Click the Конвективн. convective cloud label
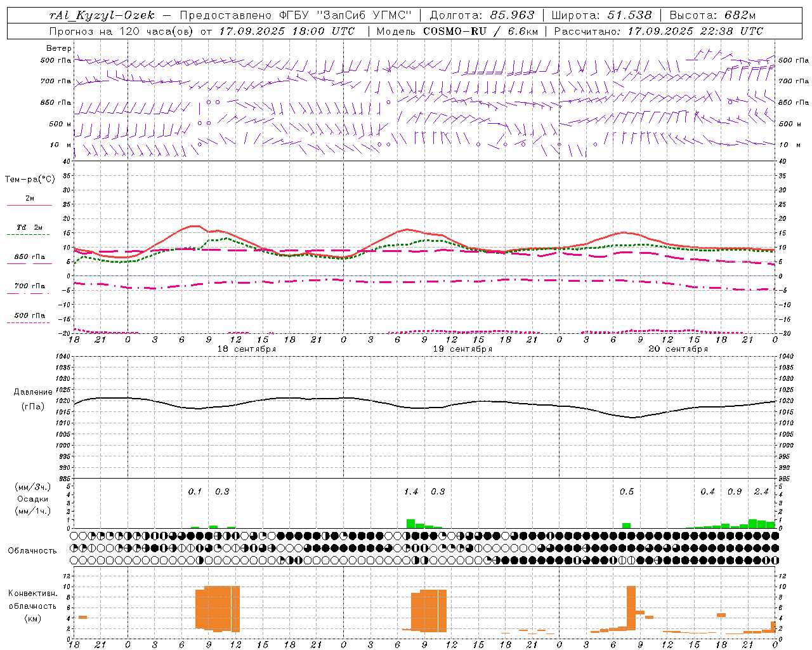The width and height of the screenshot is (812, 650). click(33, 594)
